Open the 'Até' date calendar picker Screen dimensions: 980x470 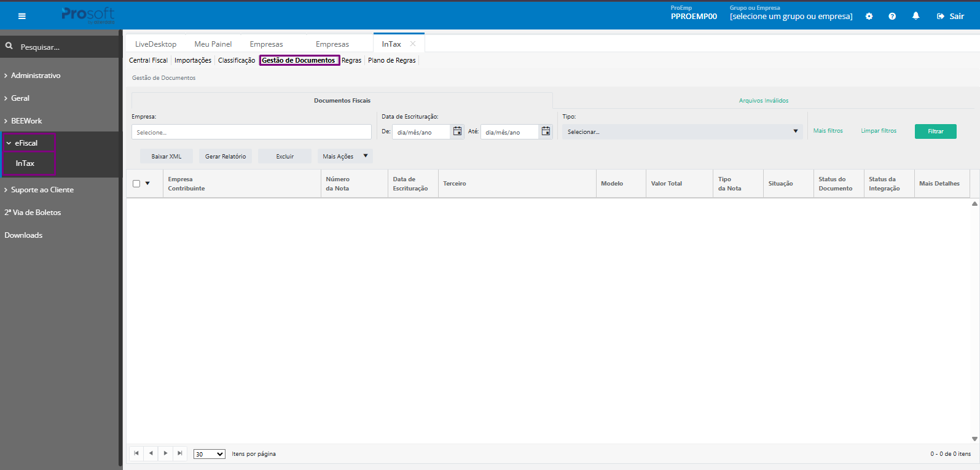(x=546, y=131)
